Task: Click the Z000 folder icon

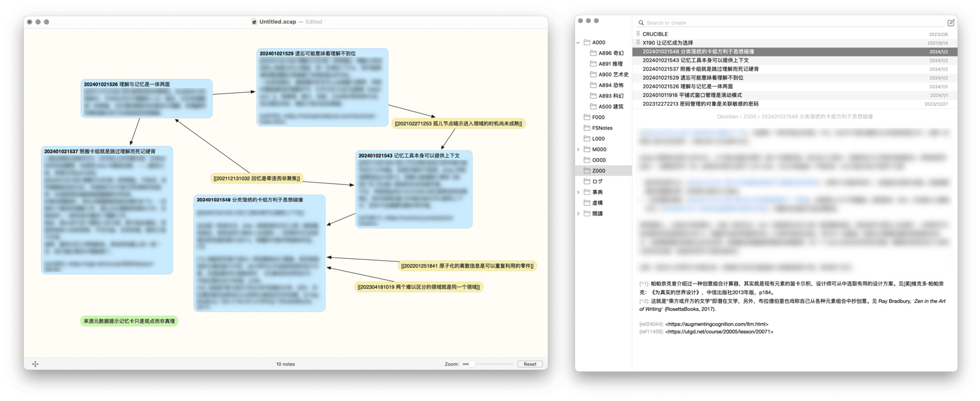Action: click(x=587, y=170)
